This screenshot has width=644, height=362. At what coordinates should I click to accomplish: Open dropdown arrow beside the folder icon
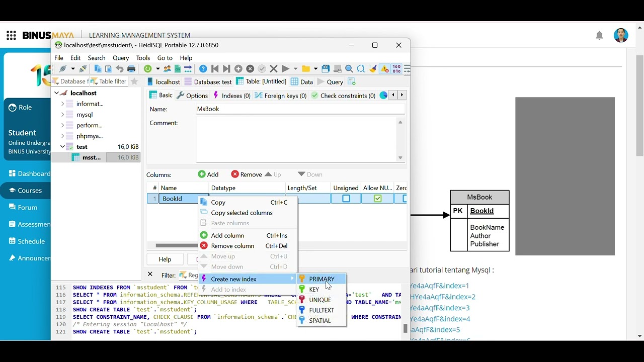(x=315, y=69)
